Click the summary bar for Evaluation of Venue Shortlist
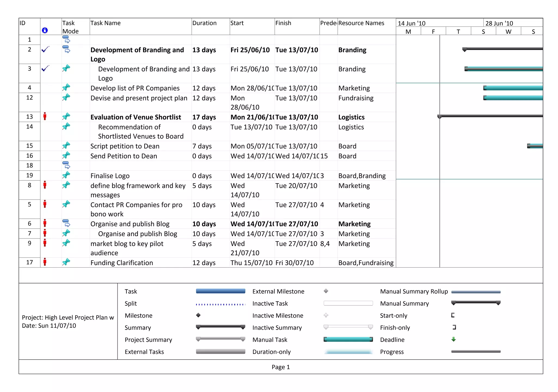This screenshot has height=392, width=558. tap(490, 117)
